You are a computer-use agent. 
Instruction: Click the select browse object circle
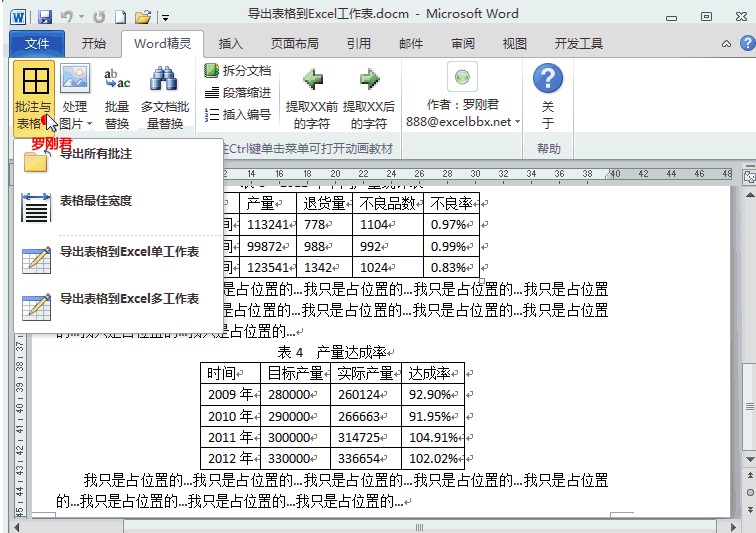pos(750,493)
